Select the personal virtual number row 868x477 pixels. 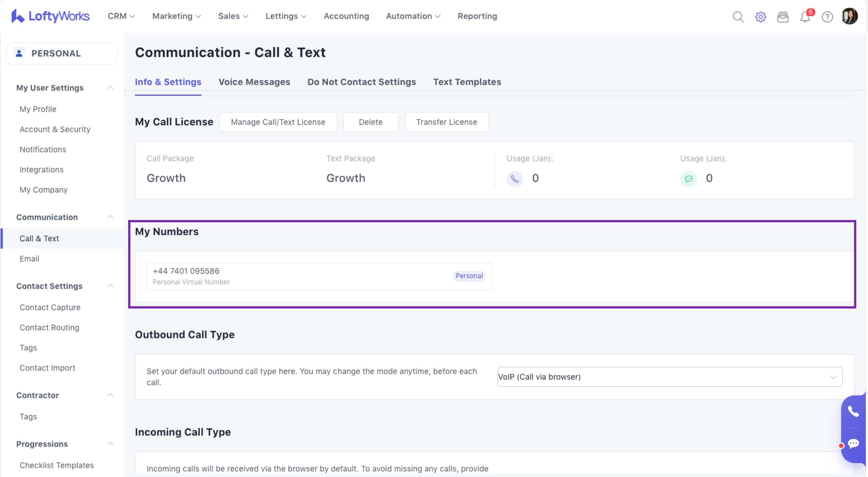pos(318,276)
